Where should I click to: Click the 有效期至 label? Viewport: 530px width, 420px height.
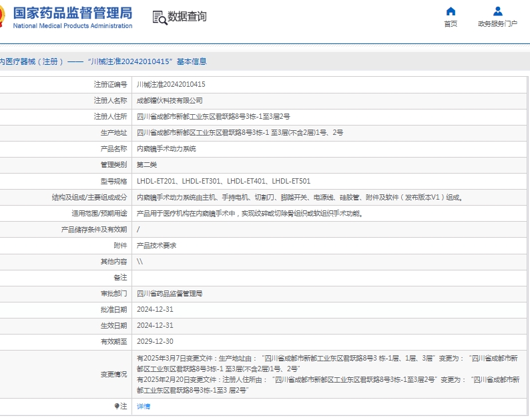(113, 342)
